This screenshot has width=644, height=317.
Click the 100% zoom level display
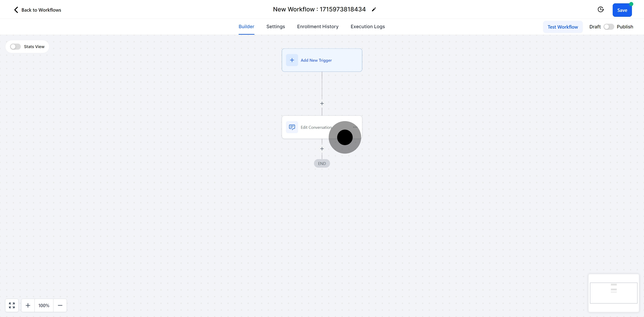coord(44,305)
